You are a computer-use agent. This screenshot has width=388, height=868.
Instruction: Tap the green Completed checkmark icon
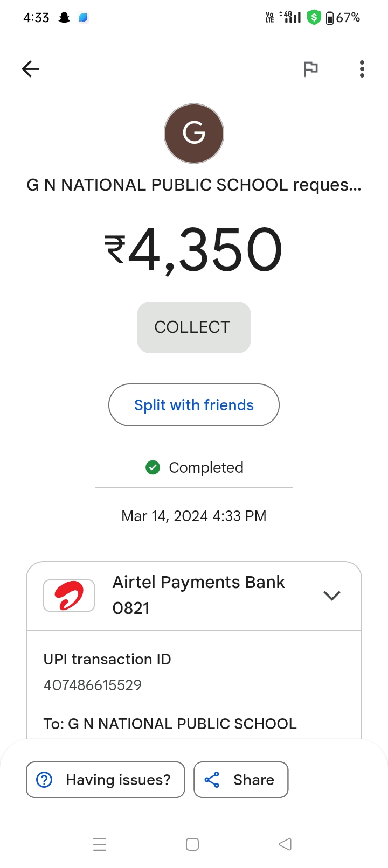(153, 467)
